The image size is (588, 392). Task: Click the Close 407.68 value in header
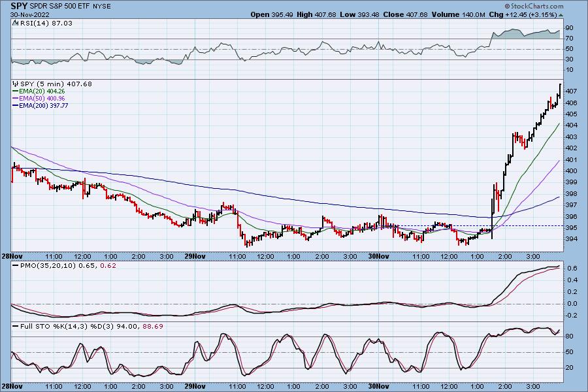405,14
